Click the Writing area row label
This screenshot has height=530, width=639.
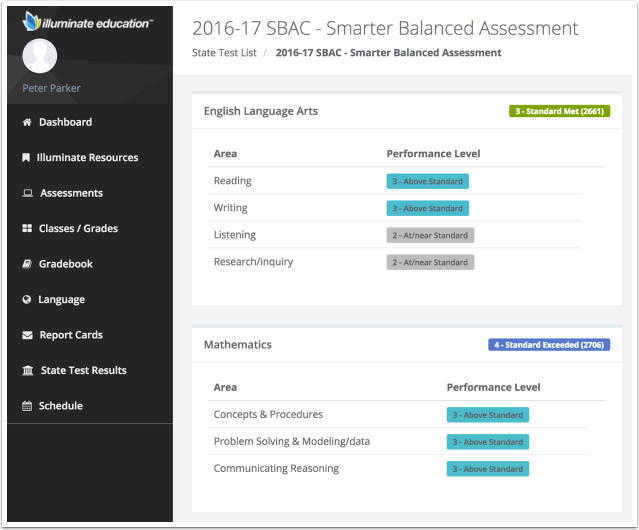[231, 208]
